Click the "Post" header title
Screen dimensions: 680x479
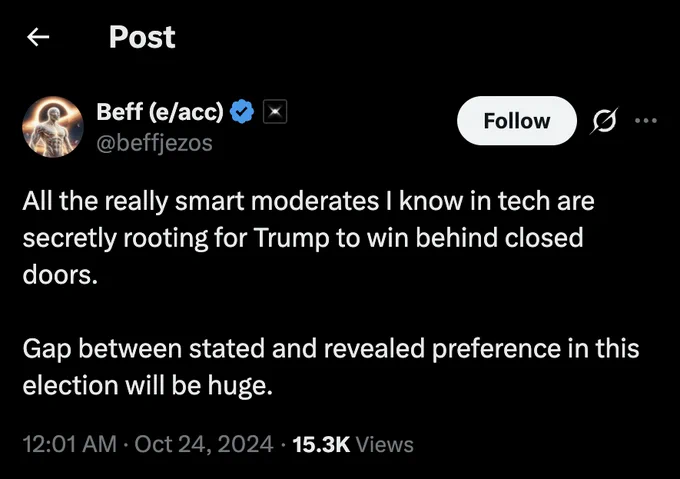(x=142, y=37)
